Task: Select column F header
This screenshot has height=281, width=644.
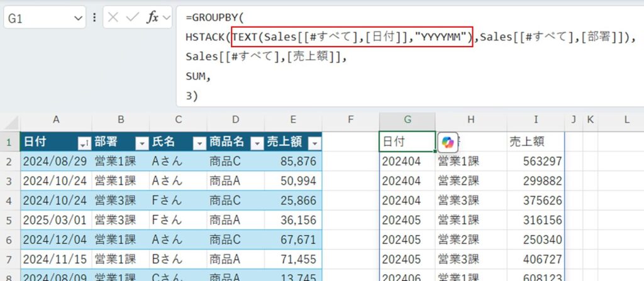Action: [x=350, y=119]
